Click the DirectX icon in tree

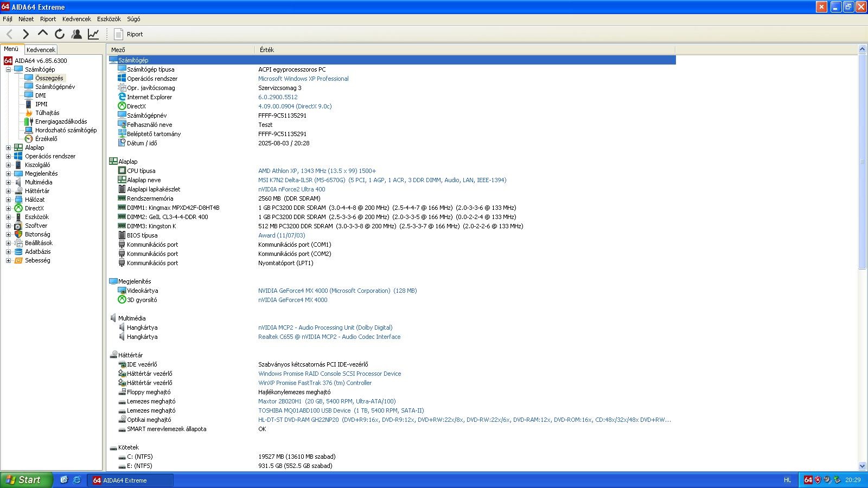click(x=18, y=208)
